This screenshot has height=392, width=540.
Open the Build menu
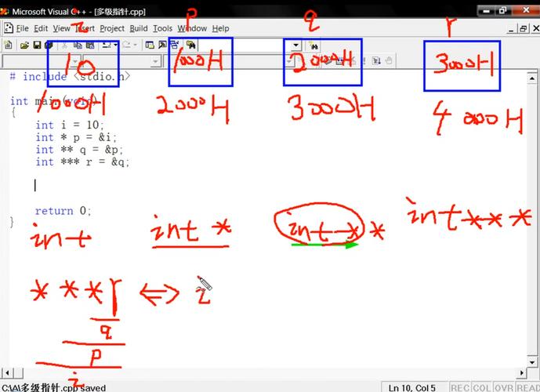[139, 28]
